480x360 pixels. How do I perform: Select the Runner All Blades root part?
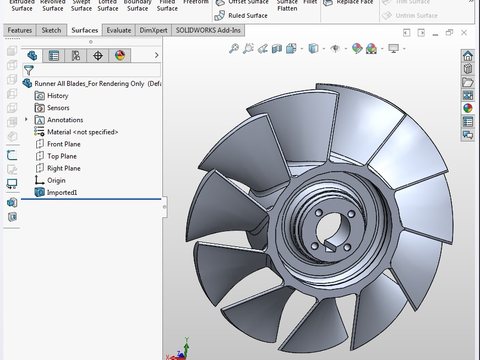(x=92, y=83)
